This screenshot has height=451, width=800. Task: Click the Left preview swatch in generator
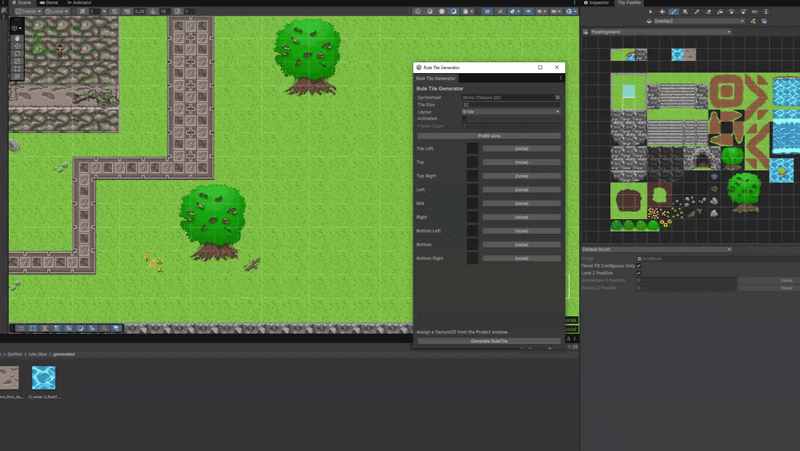tap(472, 190)
